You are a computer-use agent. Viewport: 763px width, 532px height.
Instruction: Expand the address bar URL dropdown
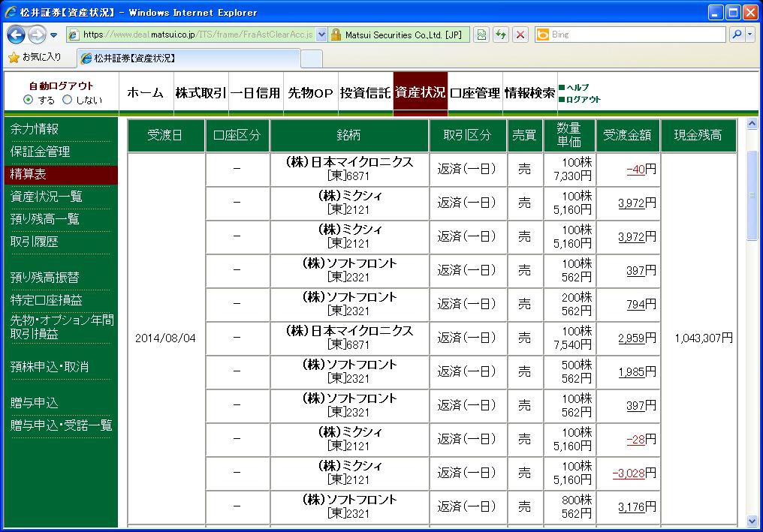click(x=321, y=35)
